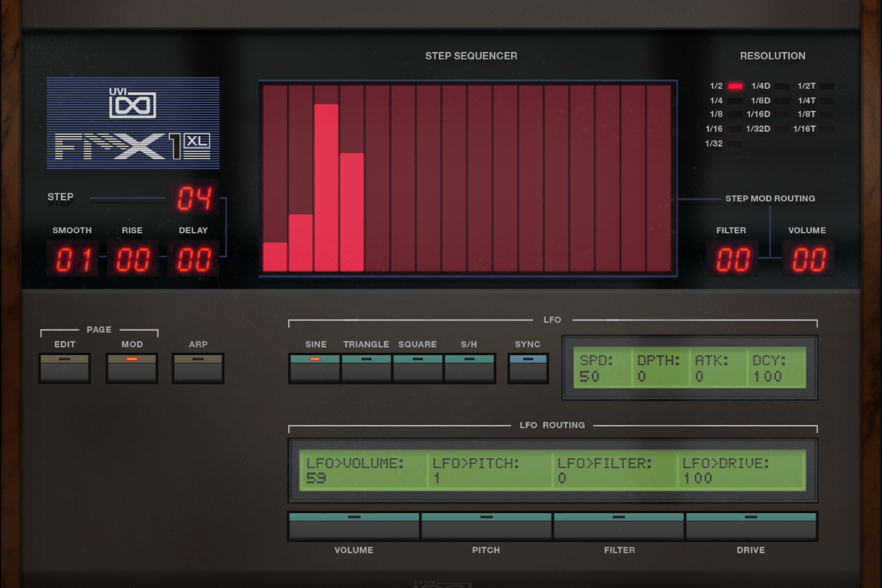Click the UVI FMX1 XL logo display
This screenshot has width=882, height=588.
132,122
